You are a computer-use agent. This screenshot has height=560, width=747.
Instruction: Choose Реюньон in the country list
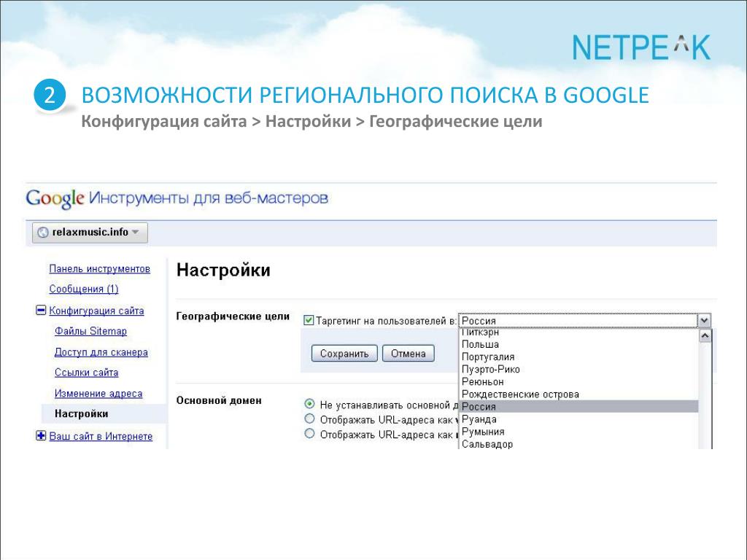[x=578, y=381]
